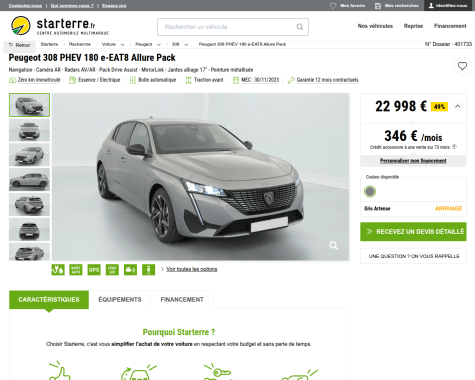The width and height of the screenshot is (475, 380).
Task: Click Pourquoi Starterre ? heading
Action: [x=179, y=332]
